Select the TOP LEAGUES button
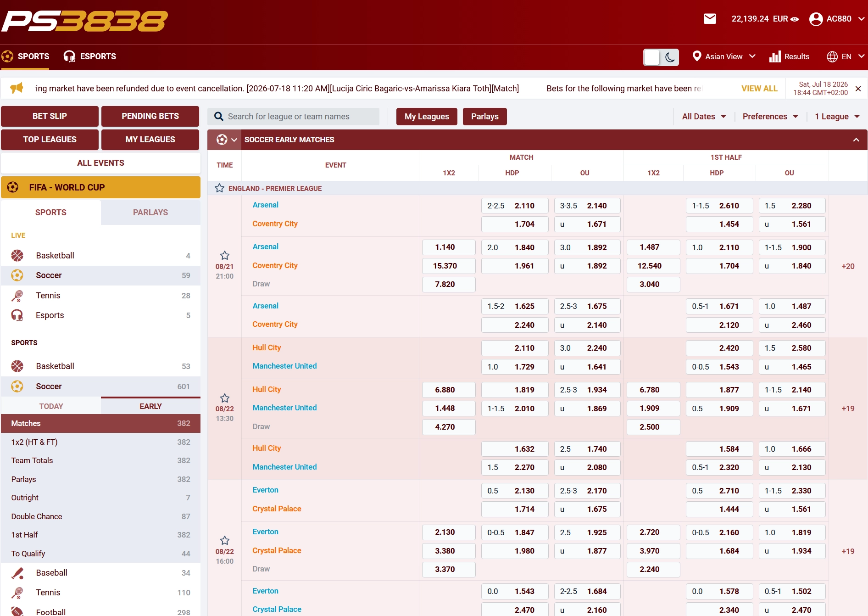The height and width of the screenshot is (616, 868). [50, 140]
